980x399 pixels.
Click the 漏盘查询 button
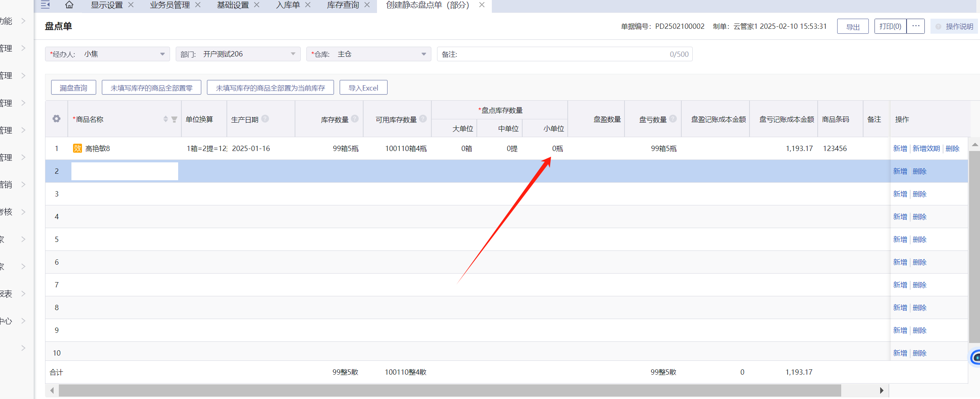[x=73, y=88]
